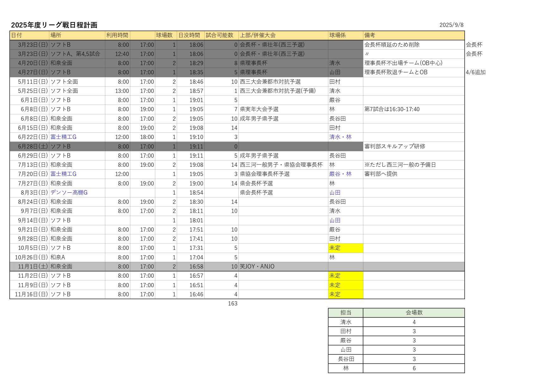Select the 球場係 column header
The image size is (555, 392).
(x=346, y=35)
